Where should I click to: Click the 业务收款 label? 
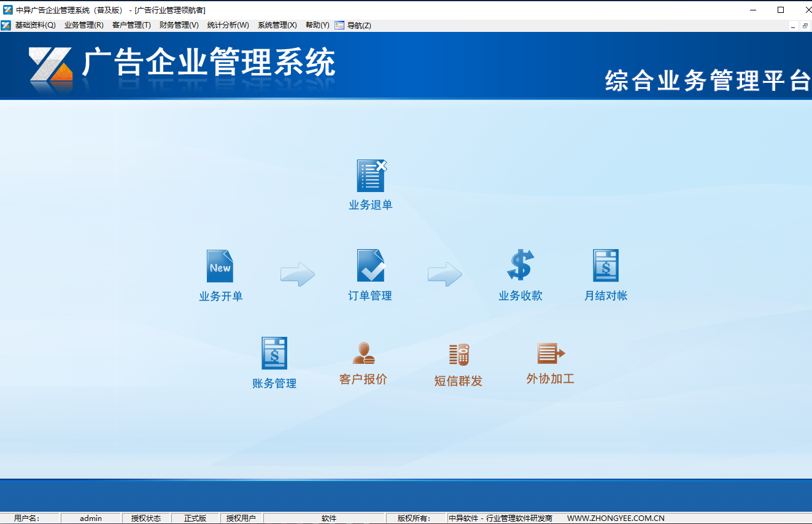pyautogui.click(x=520, y=296)
